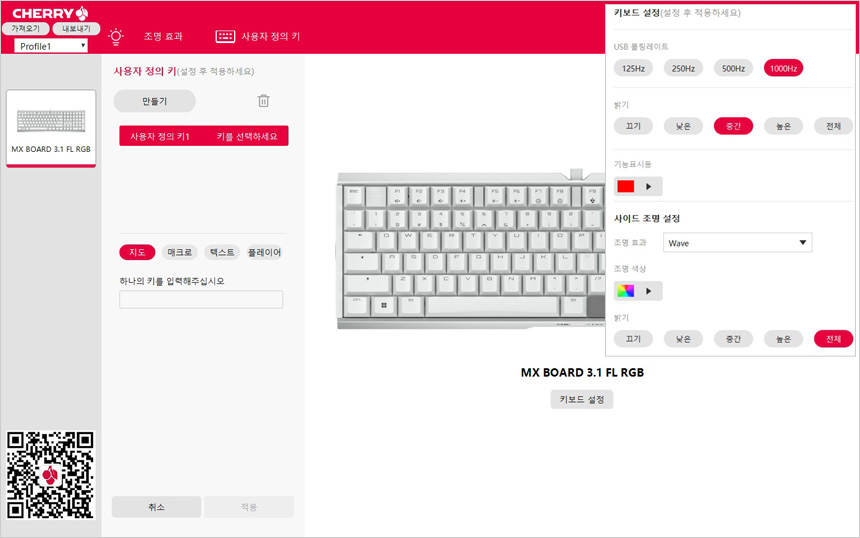The height and width of the screenshot is (538, 860).
Task: Switch to the 매크로 tab
Action: click(180, 252)
